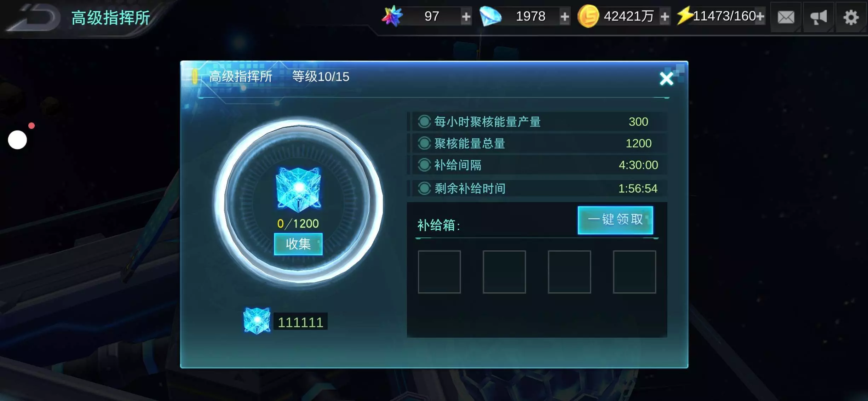Tap the gold coin icon

[x=588, y=16]
